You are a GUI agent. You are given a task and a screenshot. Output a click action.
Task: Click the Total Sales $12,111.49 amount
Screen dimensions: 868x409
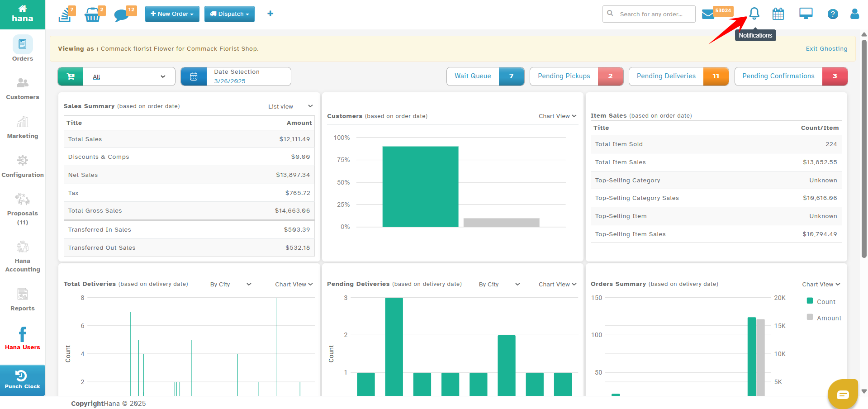pos(294,139)
